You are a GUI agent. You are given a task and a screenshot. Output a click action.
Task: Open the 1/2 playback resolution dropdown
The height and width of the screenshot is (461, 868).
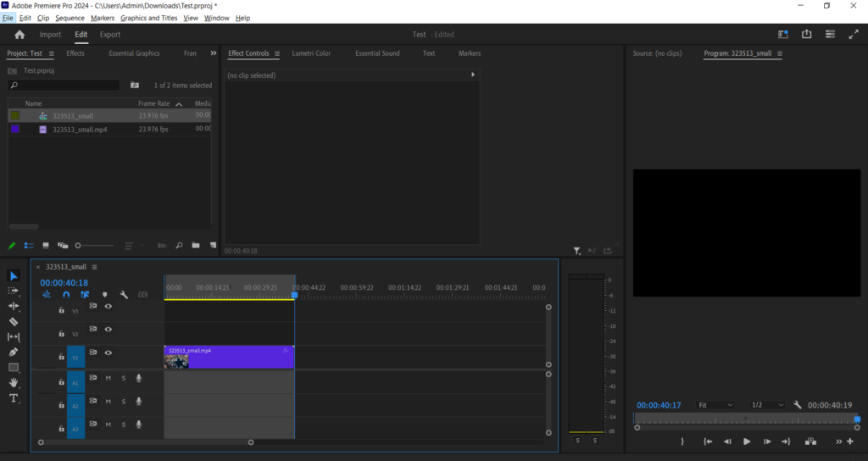point(768,405)
